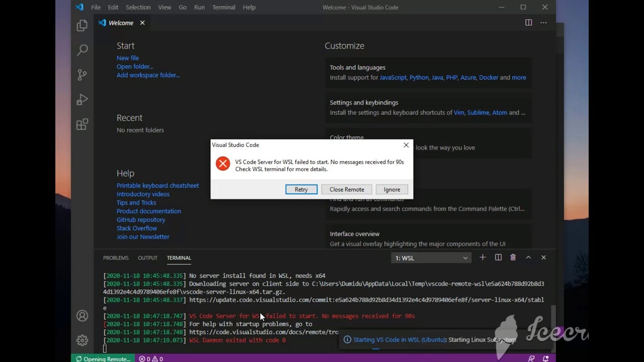Open the Edit menu
The image size is (644, 362).
pyautogui.click(x=113, y=7)
